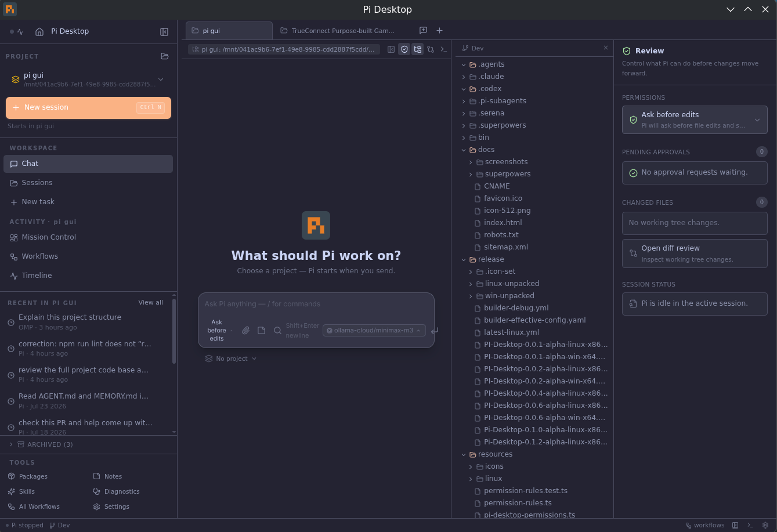Click the search magnifier icon in the composer

pos(277,330)
